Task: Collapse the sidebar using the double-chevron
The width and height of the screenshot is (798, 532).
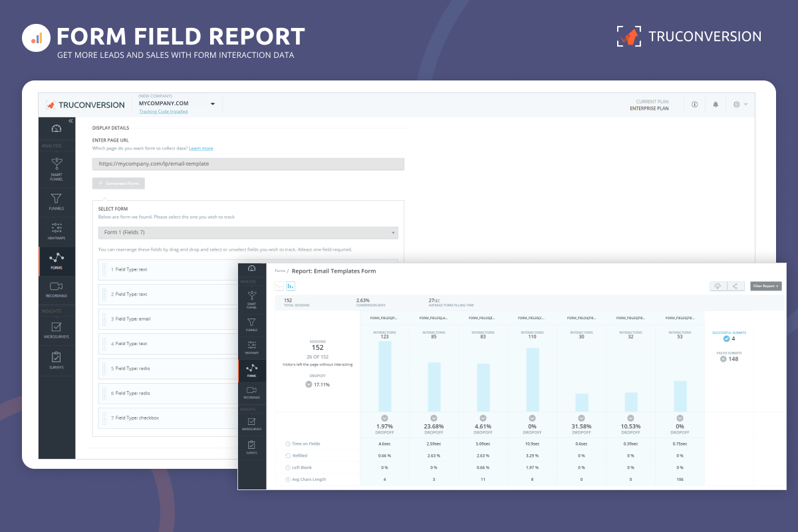Action: click(x=69, y=121)
